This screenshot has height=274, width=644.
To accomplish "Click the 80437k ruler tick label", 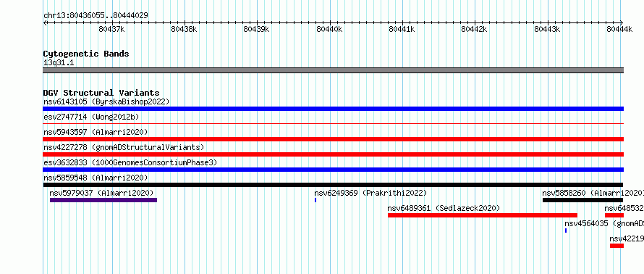I will point(111,29).
